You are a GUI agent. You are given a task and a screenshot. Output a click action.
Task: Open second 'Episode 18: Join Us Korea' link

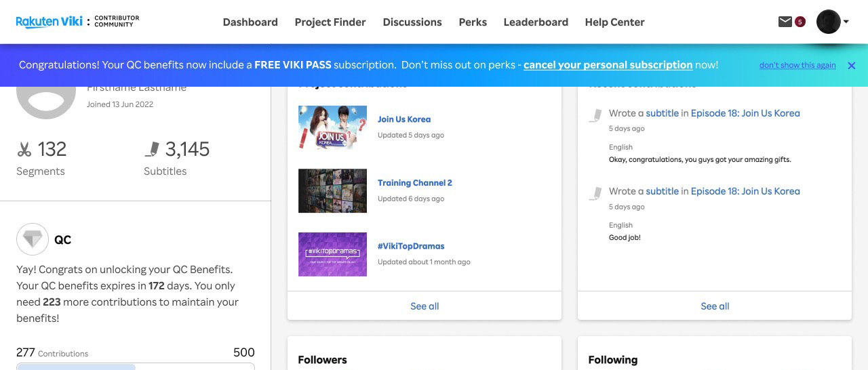745,191
